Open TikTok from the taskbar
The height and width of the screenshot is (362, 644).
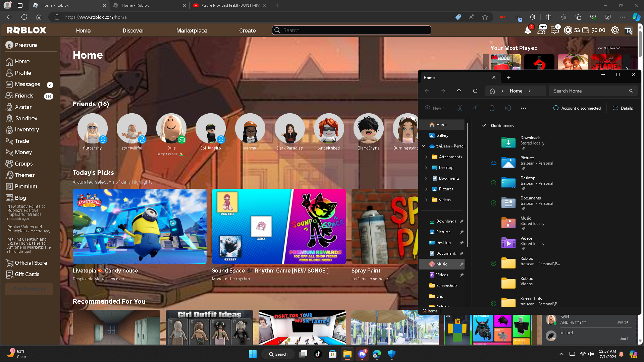click(x=318, y=354)
